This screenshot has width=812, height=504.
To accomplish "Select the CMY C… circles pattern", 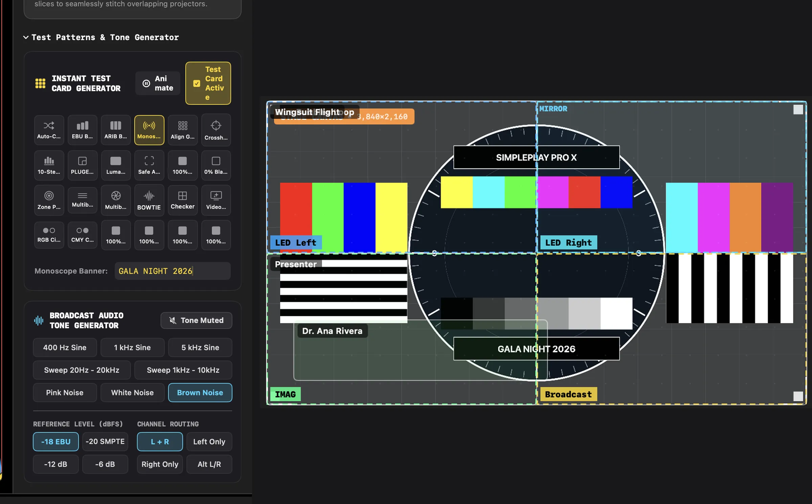I will click(x=82, y=235).
